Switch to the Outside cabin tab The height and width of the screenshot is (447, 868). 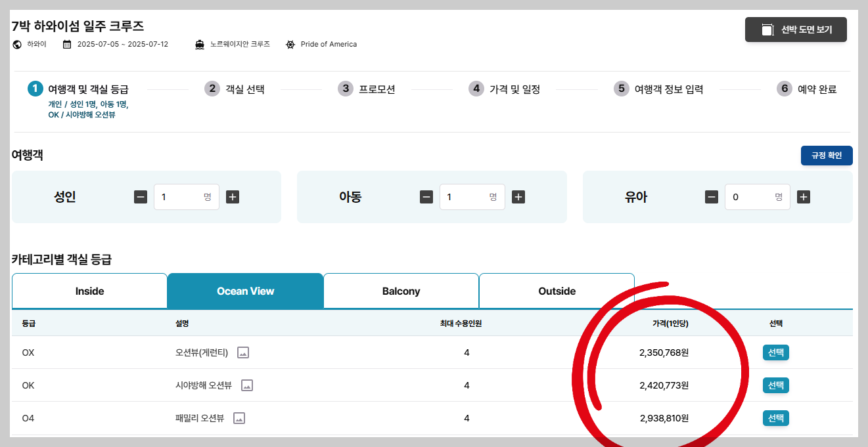[557, 290]
